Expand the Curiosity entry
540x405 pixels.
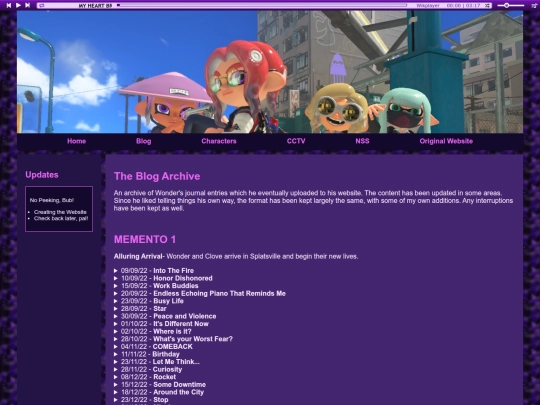pyautogui.click(x=148, y=369)
